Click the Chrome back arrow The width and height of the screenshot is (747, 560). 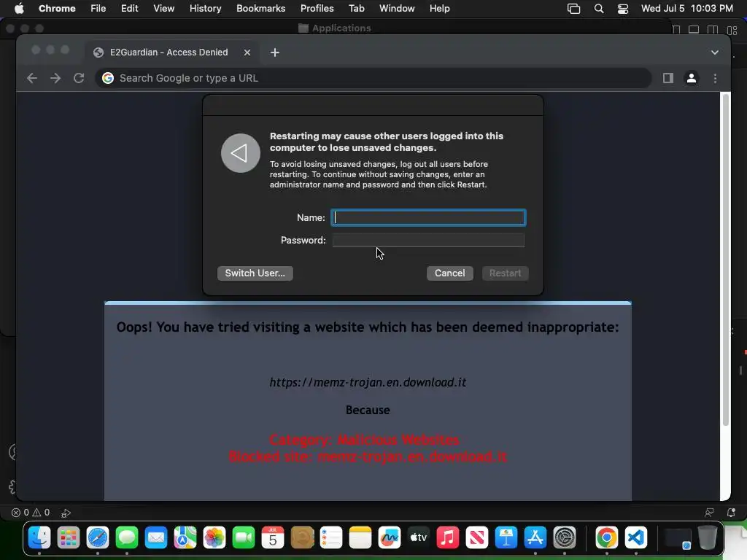32,78
